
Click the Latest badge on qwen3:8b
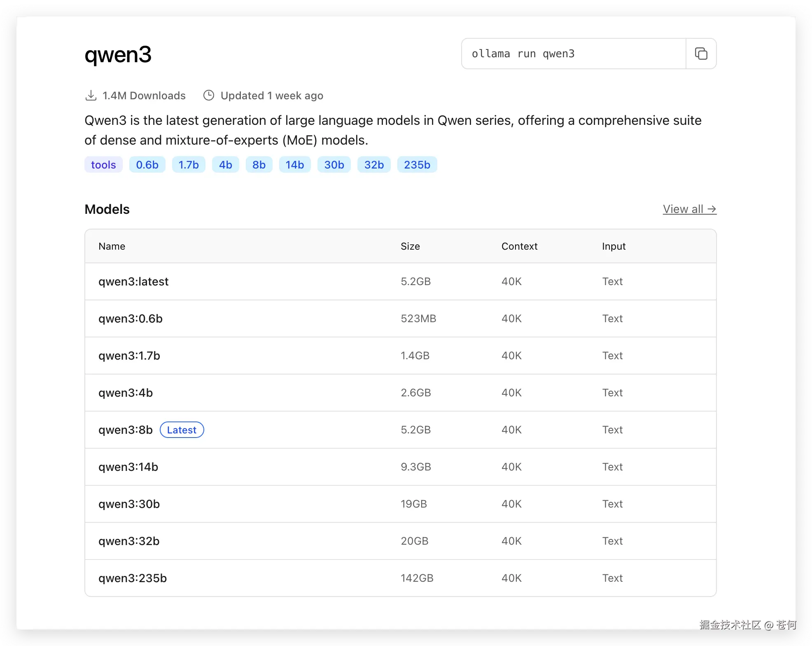(x=182, y=430)
